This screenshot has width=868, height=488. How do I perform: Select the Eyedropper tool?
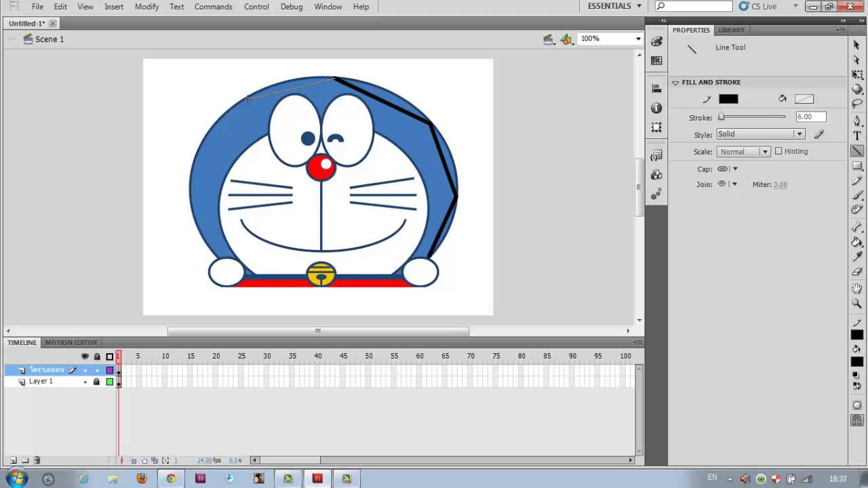(x=857, y=258)
